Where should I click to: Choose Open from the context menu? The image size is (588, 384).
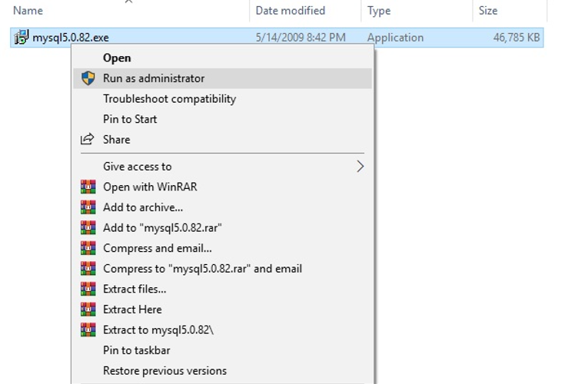tap(223, 58)
